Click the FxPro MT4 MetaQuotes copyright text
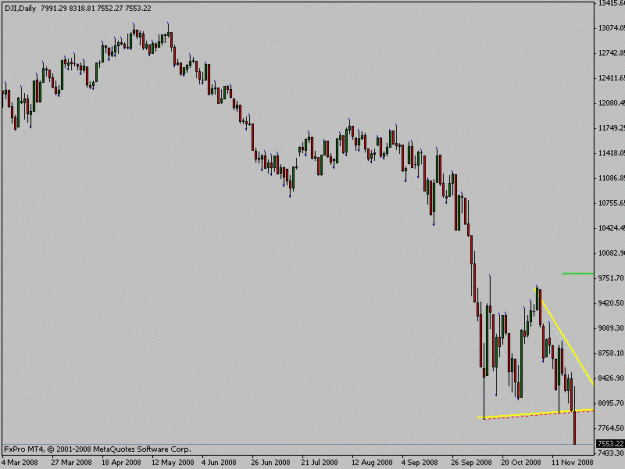Image resolution: width=625 pixels, height=469 pixels. (98, 449)
